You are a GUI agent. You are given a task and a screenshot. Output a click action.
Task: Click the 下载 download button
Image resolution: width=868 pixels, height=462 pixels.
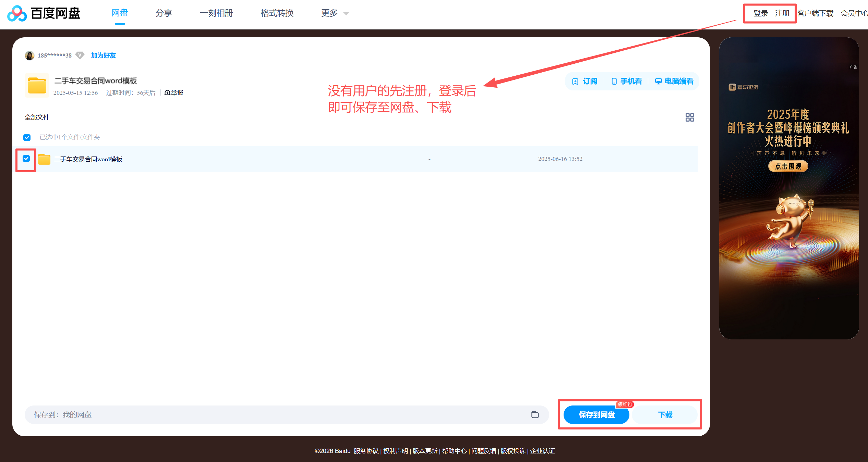(x=665, y=415)
